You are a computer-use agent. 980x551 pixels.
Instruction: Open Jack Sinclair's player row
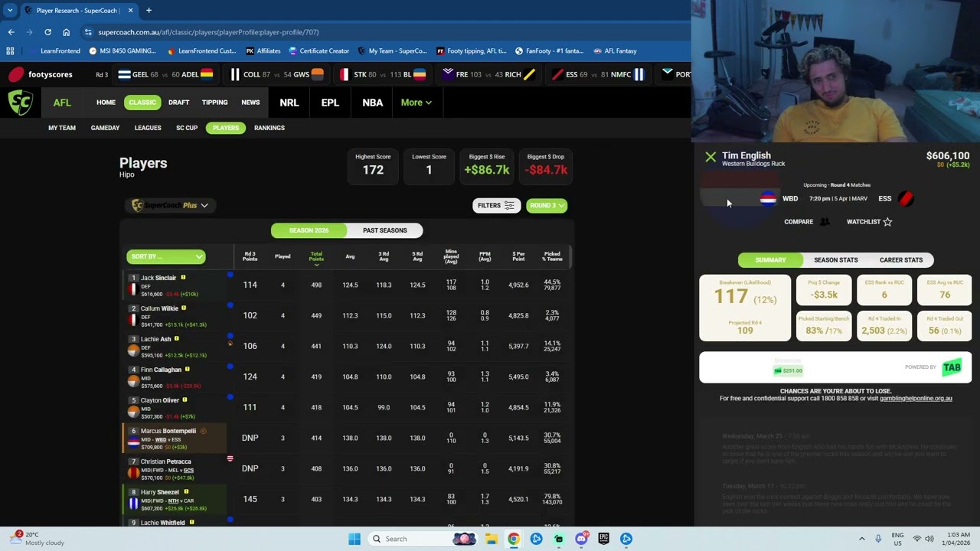345,285
